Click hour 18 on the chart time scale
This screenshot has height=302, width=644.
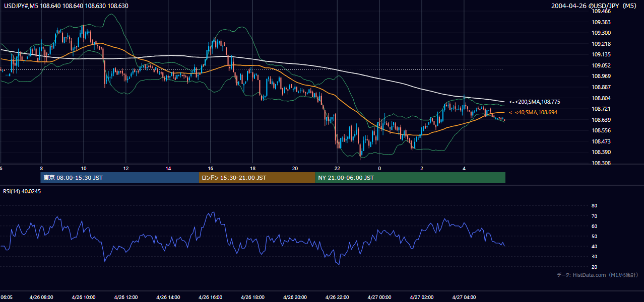point(253,168)
